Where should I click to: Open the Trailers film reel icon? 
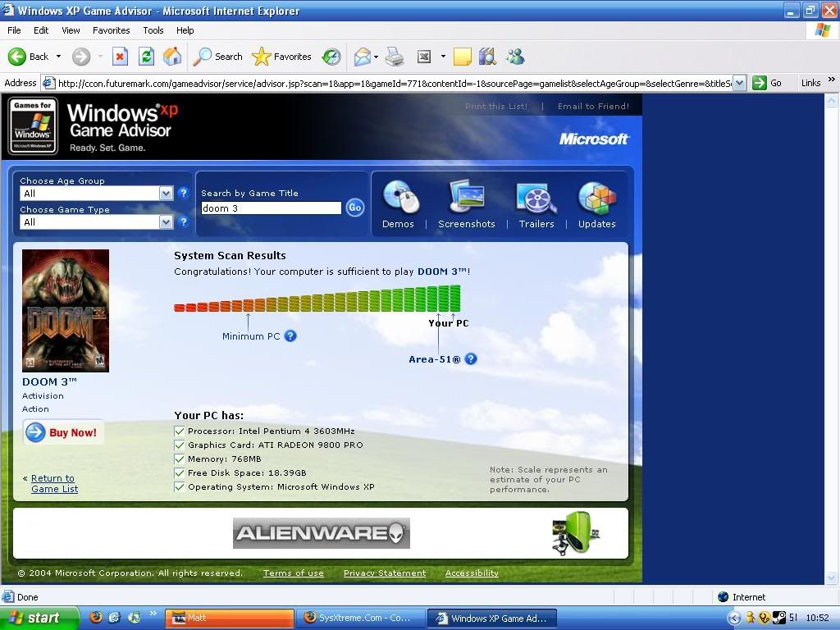[x=536, y=198]
